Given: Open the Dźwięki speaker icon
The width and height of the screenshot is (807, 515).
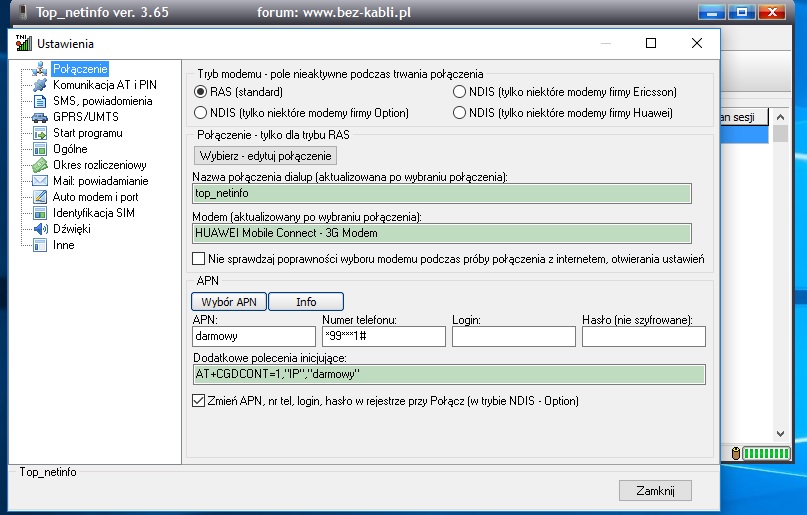Looking at the screenshot, I should 40,229.
